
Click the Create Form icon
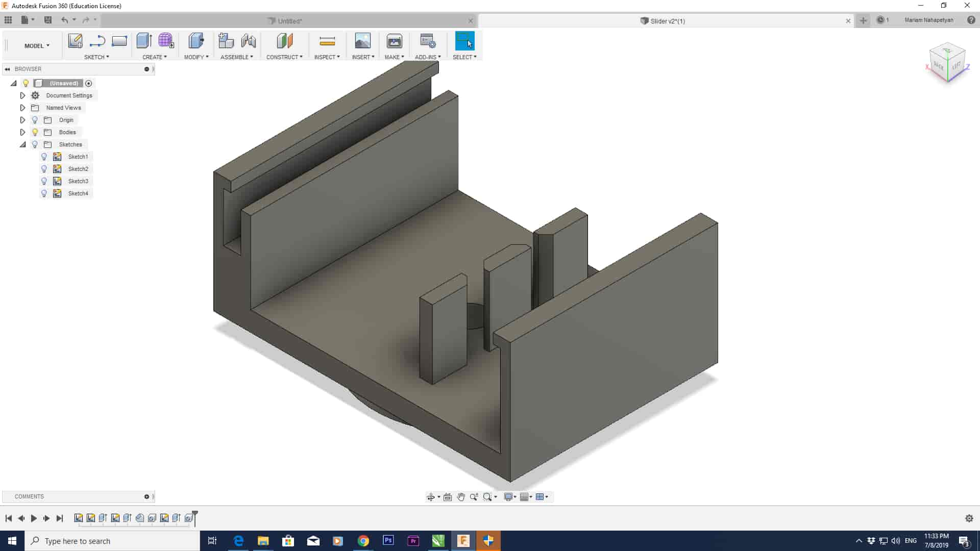tap(166, 41)
